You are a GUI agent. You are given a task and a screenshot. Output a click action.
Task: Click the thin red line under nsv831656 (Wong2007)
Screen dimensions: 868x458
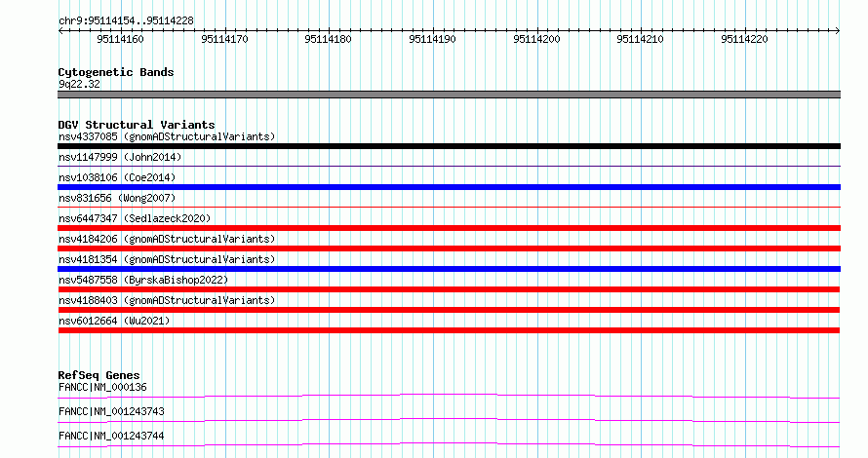pyautogui.click(x=449, y=207)
